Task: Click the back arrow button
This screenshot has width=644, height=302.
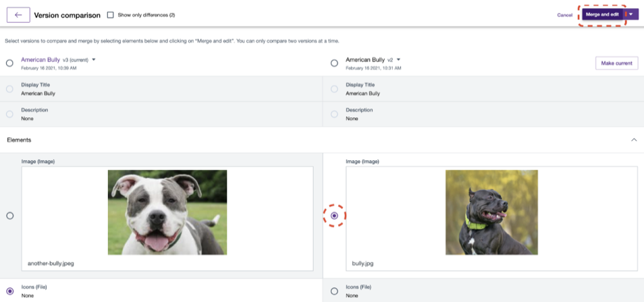Action: click(18, 15)
